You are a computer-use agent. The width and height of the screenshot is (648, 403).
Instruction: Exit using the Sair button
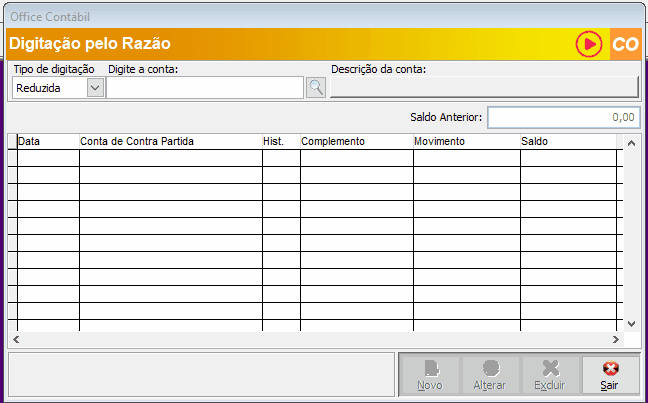(609, 374)
